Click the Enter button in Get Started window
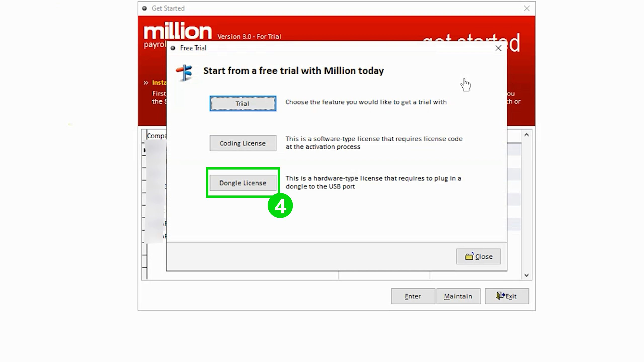 (413, 296)
